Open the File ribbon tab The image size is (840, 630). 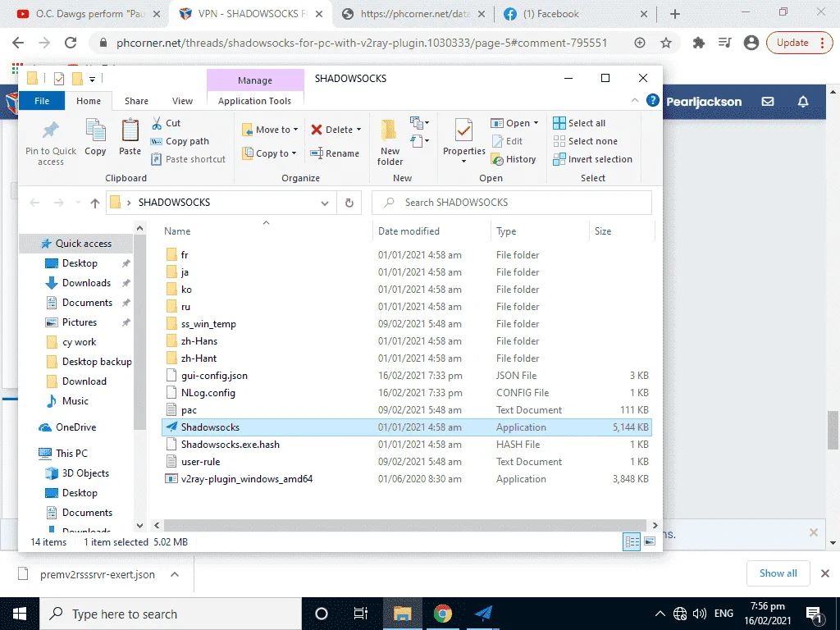point(42,101)
